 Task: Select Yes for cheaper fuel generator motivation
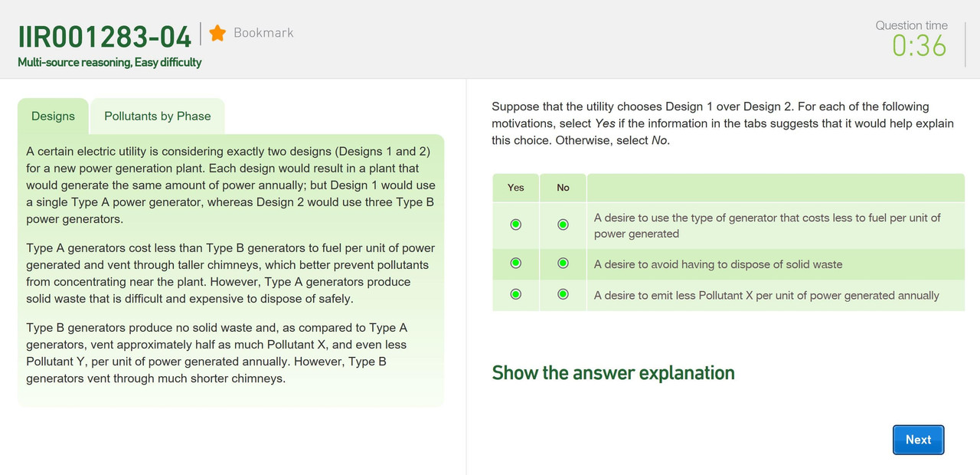516,224
